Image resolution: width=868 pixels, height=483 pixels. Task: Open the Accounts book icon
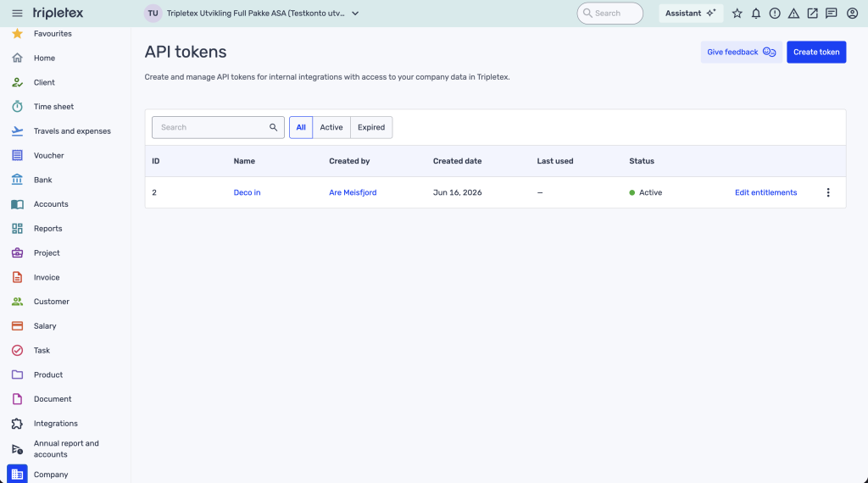[x=17, y=204]
